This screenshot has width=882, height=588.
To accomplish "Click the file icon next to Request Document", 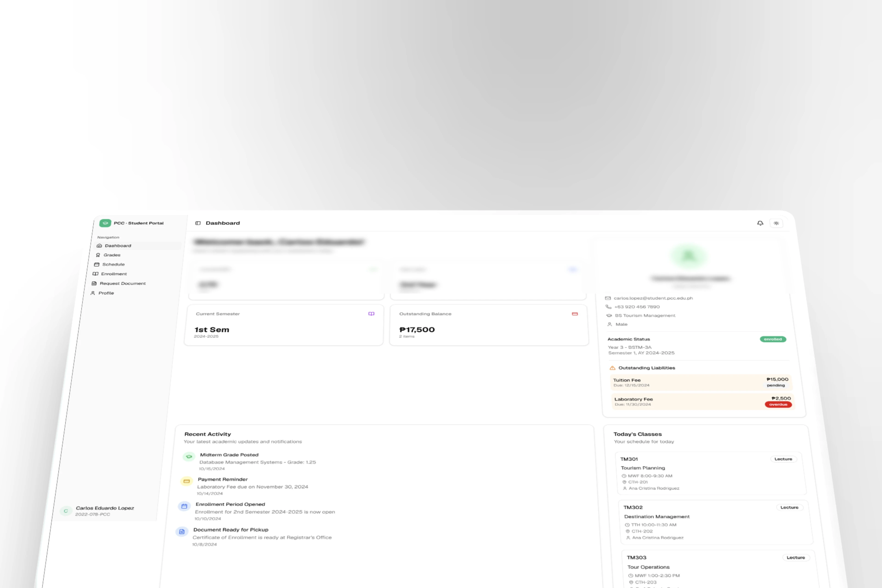I will click(x=94, y=283).
